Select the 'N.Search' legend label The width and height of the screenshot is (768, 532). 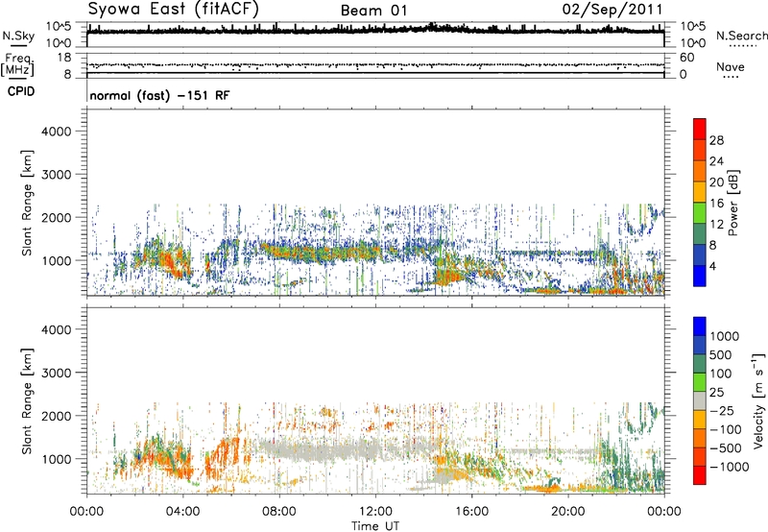tap(741, 36)
